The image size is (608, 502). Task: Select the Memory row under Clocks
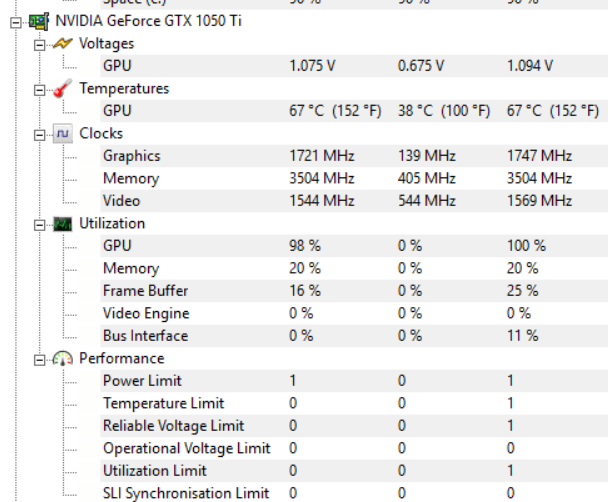(x=354, y=178)
